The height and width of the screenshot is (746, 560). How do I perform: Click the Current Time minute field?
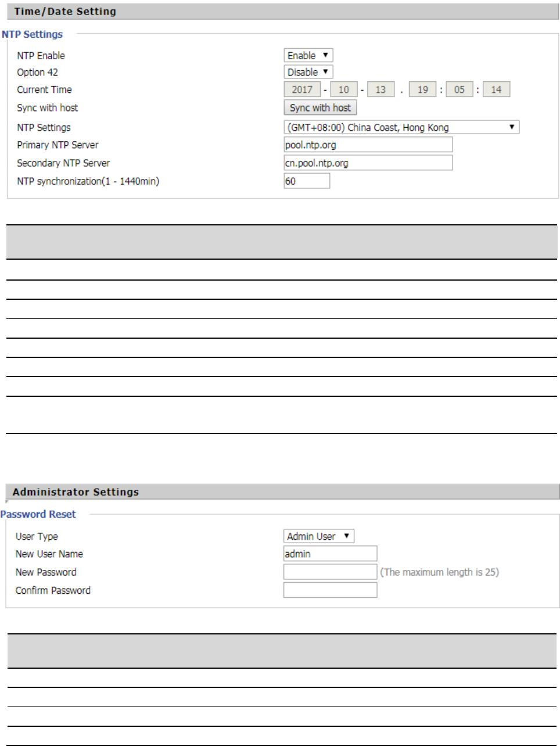[460, 89]
